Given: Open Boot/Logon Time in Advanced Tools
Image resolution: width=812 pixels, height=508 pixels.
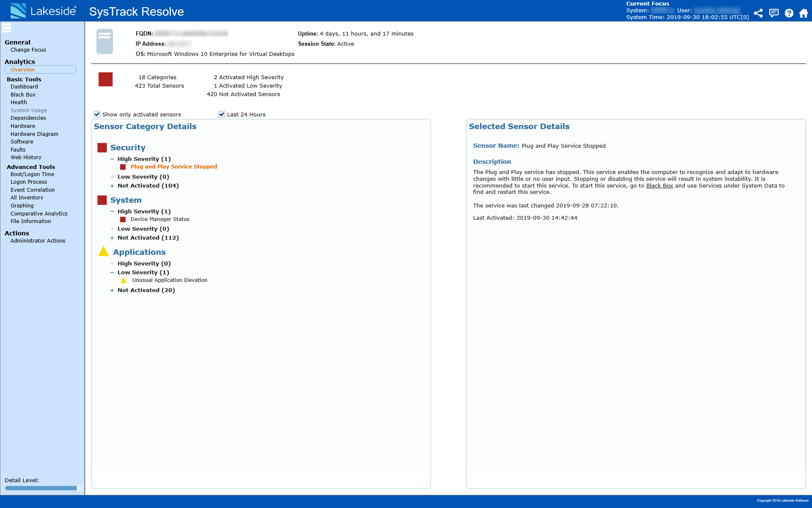Looking at the screenshot, I should pyautogui.click(x=32, y=174).
